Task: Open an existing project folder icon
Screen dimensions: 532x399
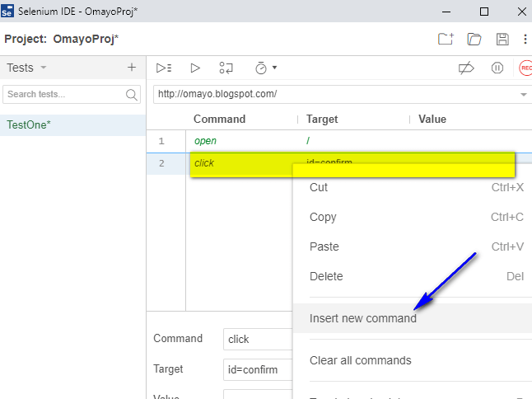Action: click(x=474, y=39)
